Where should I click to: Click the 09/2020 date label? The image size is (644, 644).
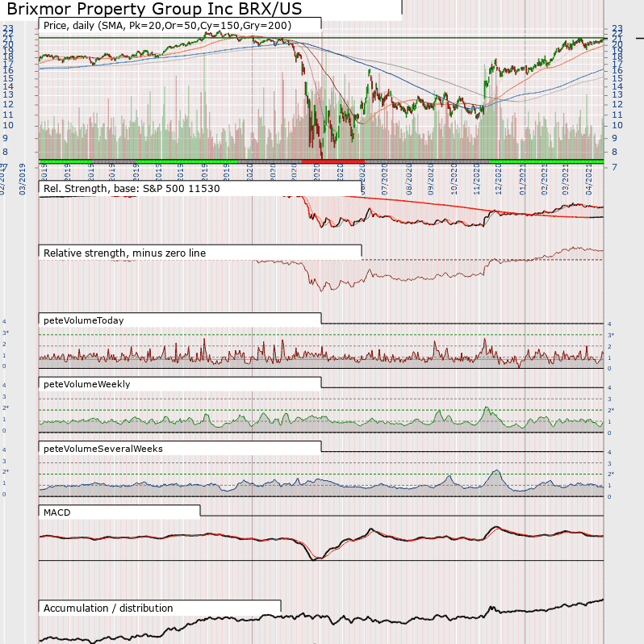click(431, 179)
